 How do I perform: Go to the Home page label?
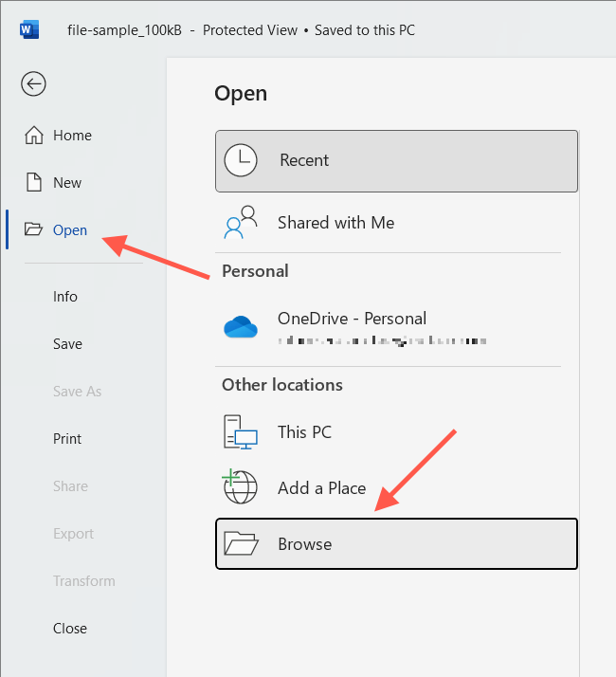pos(72,136)
